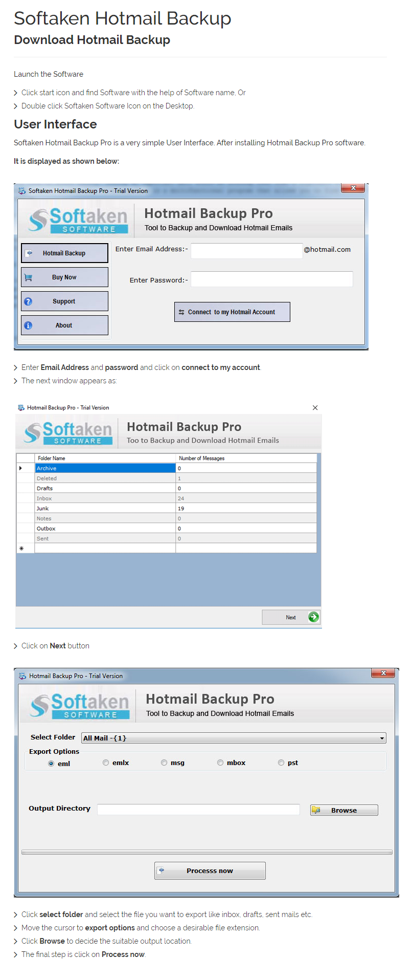Click the Processs now button

pos(210,870)
